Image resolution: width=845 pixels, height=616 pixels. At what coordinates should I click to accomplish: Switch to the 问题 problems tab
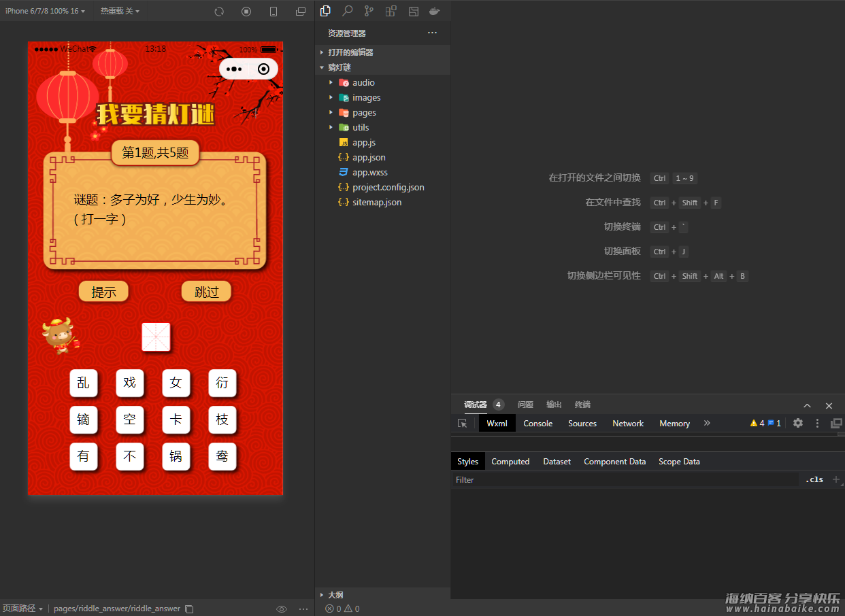click(525, 405)
